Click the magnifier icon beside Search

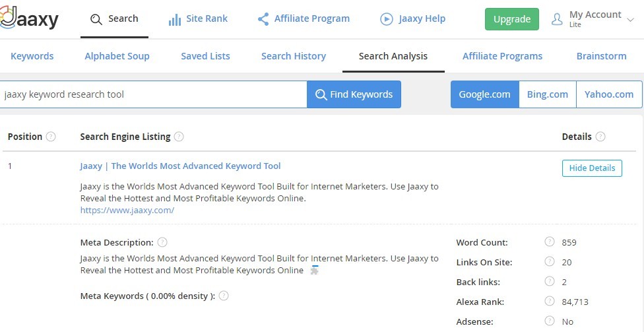tap(96, 19)
